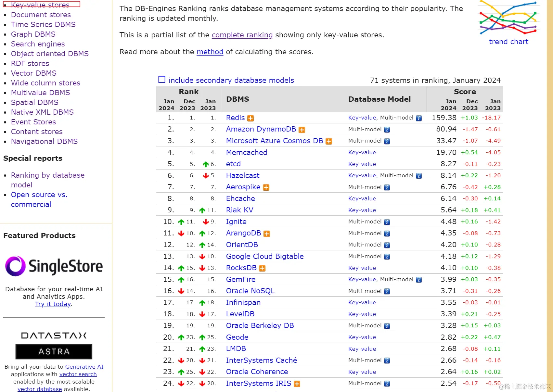553x392 pixels.
Task: Click the info icon in Oracle Berkeley DB row
Action: coord(387,326)
